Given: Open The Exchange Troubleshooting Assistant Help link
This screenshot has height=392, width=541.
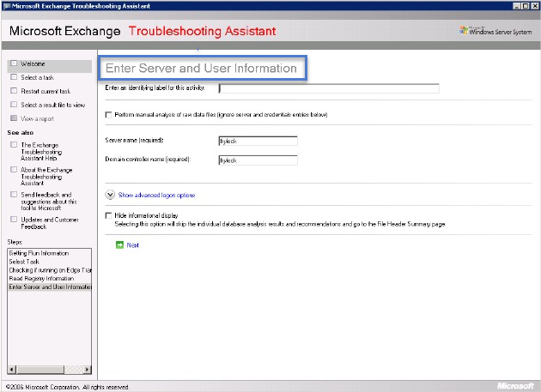Looking at the screenshot, I should tap(41, 152).
